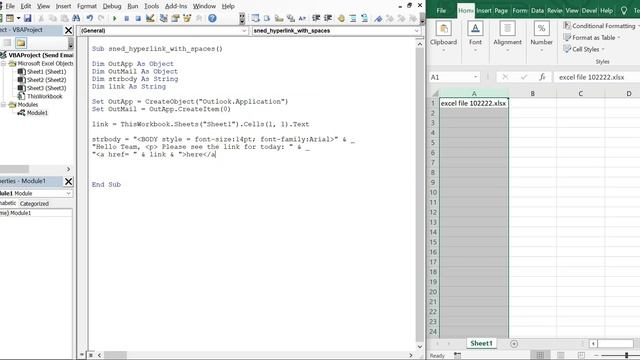Open Conditional Formatting dropdown

point(601,26)
